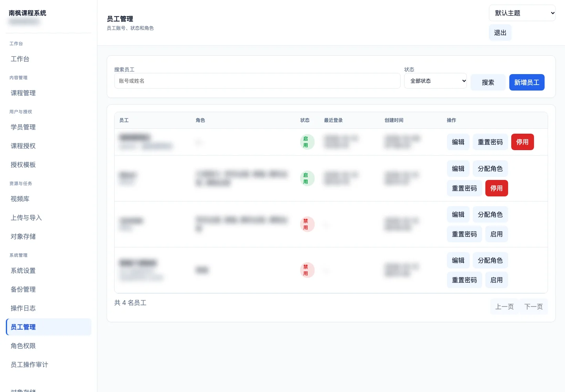Click 分配角色 in the third employee row

490,214
